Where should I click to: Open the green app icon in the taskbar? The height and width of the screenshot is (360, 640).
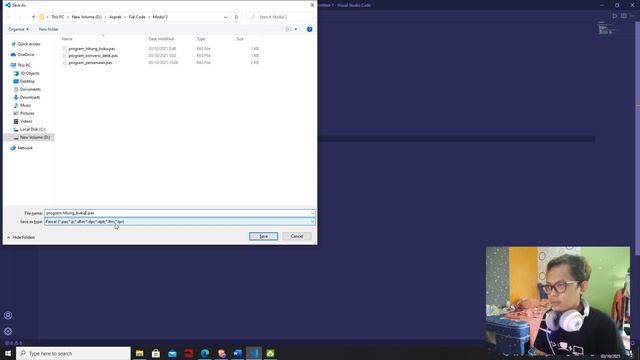click(x=270, y=353)
